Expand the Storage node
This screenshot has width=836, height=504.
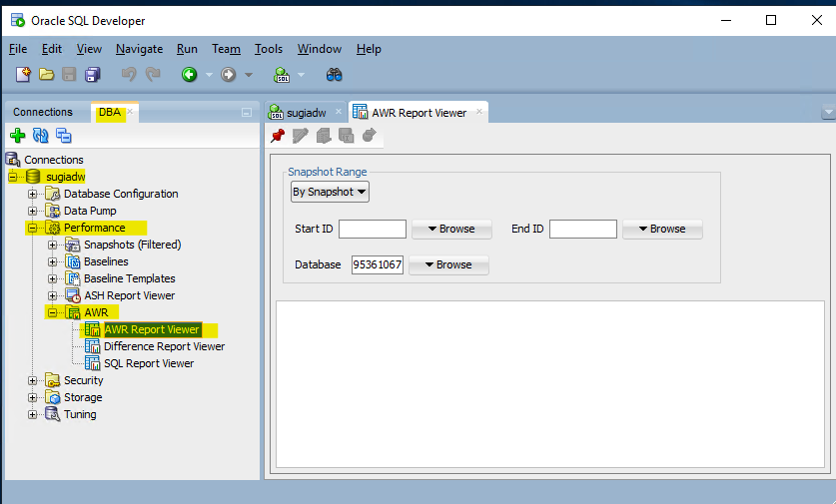(33, 397)
